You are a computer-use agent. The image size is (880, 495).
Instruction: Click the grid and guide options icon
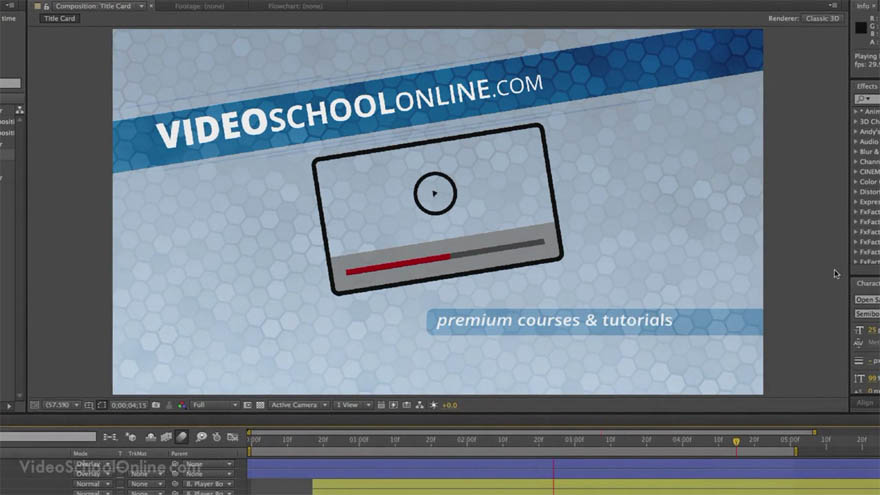pos(89,405)
